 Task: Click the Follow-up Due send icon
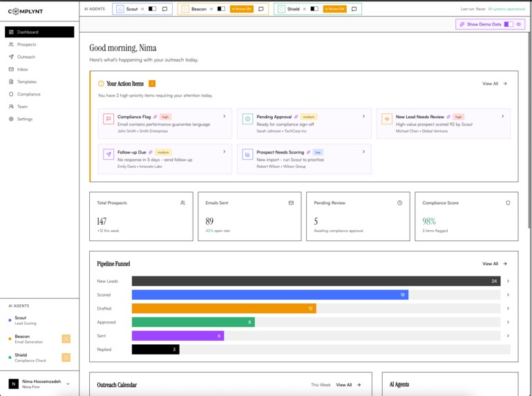coord(108,154)
